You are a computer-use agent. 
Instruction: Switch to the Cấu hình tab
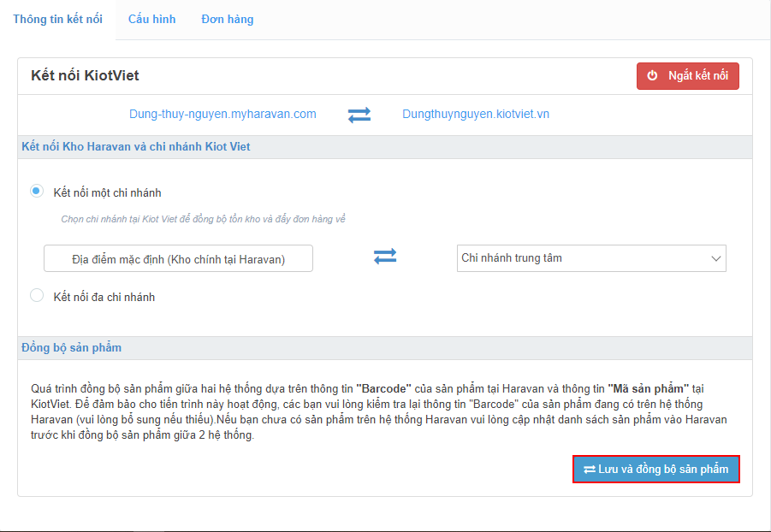point(152,19)
